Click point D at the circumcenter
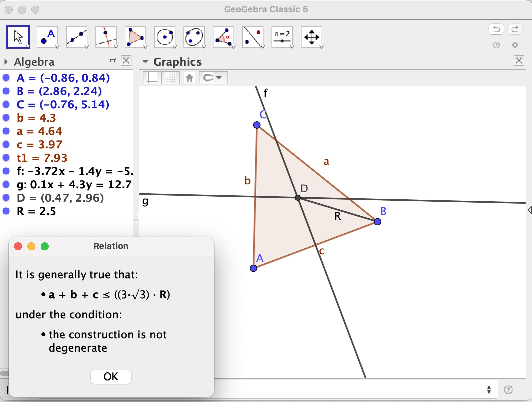532x402 pixels. pyautogui.click(x=298, y=198)
